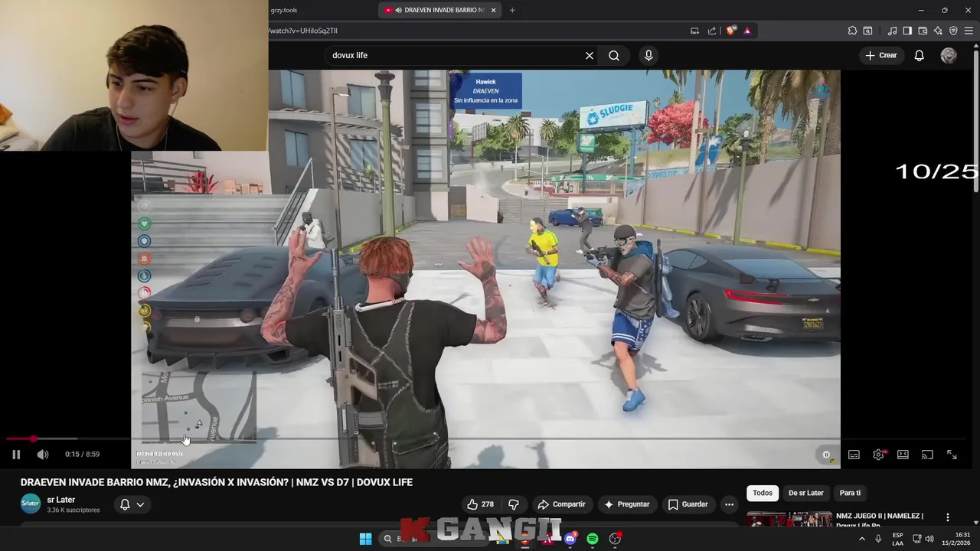Open the YouTube account avatar menu
The height and width of the screenshot is (551, 980).
pyautogui.click(x=949, y=55)
